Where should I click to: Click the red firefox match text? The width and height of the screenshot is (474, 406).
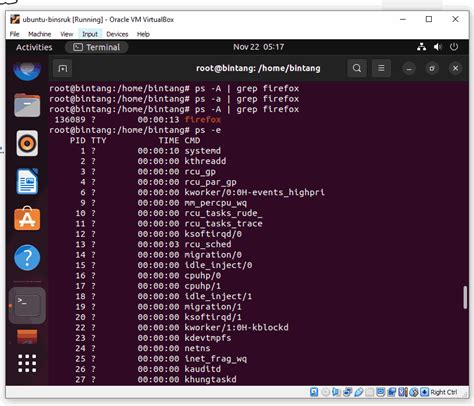pos(203,119)
